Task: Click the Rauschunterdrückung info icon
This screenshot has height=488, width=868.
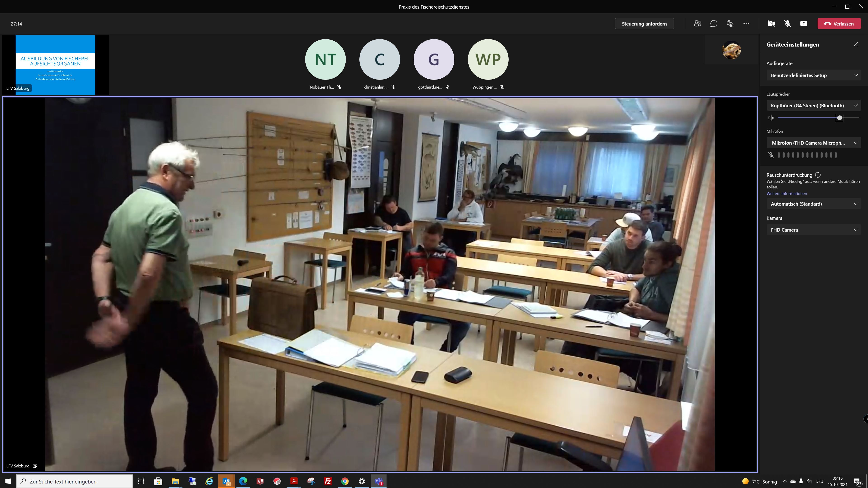Action: 818,175
